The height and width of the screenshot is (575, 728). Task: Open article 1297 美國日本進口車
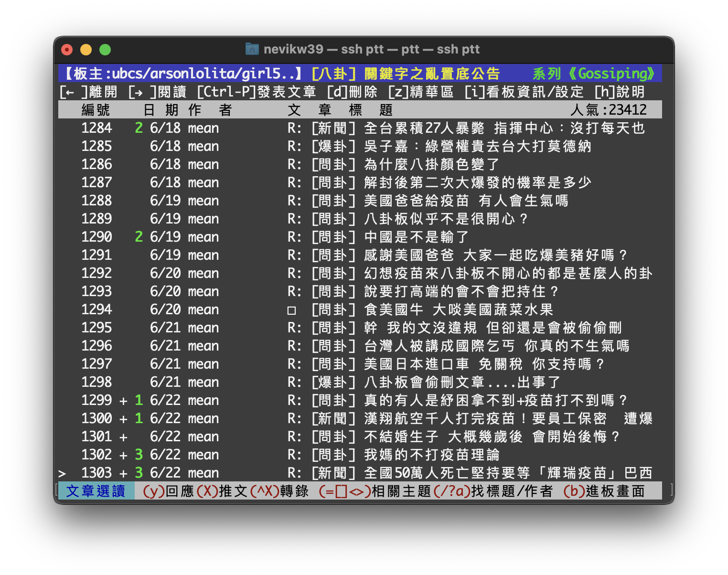point(360,364)
